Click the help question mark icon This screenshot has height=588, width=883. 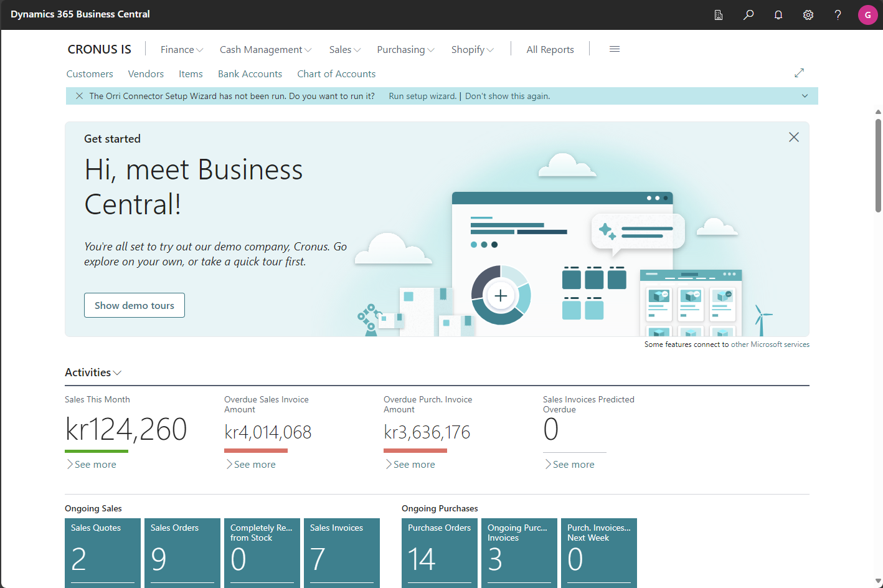(838, 15)
